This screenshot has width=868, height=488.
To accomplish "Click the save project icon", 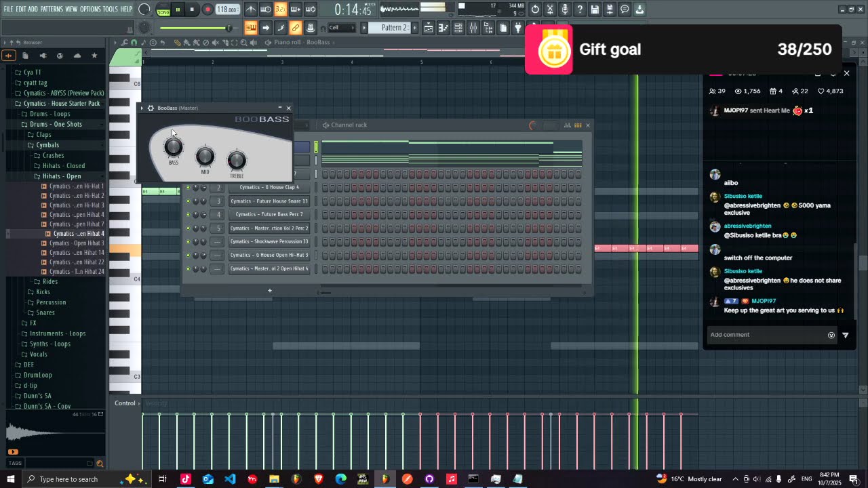I will 595,9.
